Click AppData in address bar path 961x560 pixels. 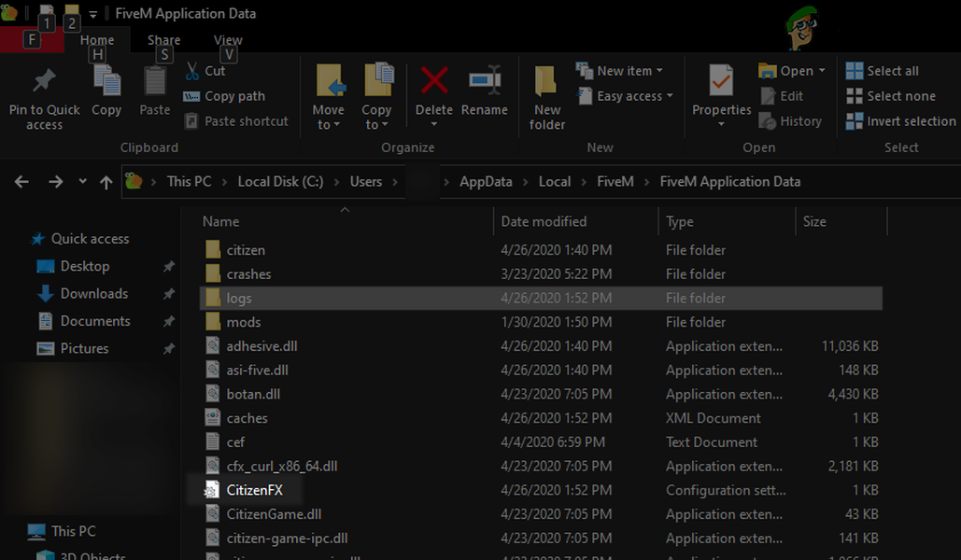[x=486, y=182]
